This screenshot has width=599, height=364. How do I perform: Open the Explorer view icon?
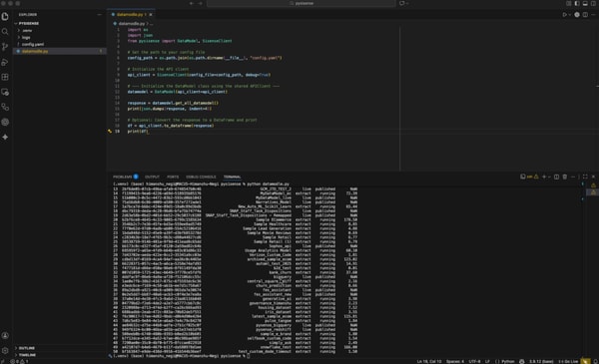point(5,16)
